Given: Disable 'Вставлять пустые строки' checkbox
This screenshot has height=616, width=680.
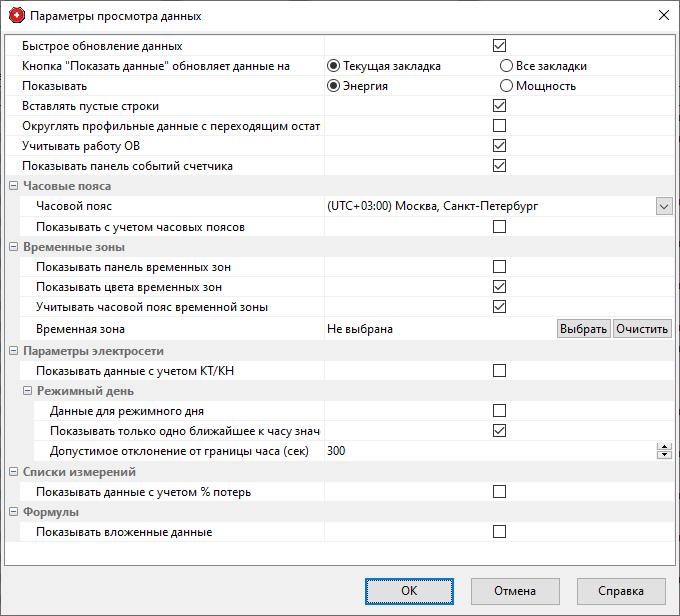Looking at the screenshot, I should 499,106.
